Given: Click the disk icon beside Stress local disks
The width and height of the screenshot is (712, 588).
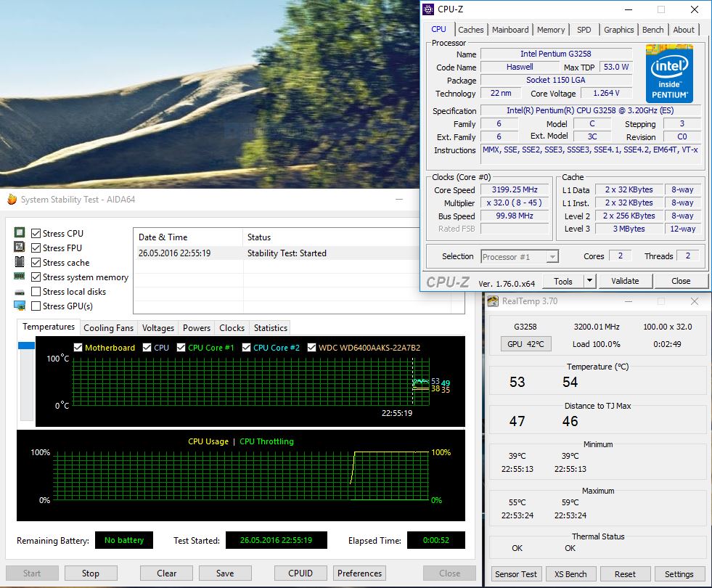Looking at the screenshot, I should [20, 291].
